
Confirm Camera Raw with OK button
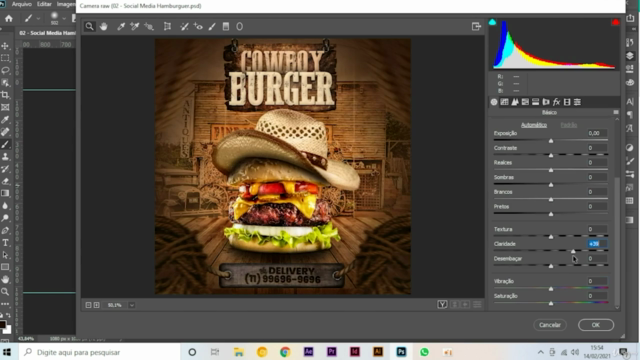pyautogui.click(x=596, y=325)
